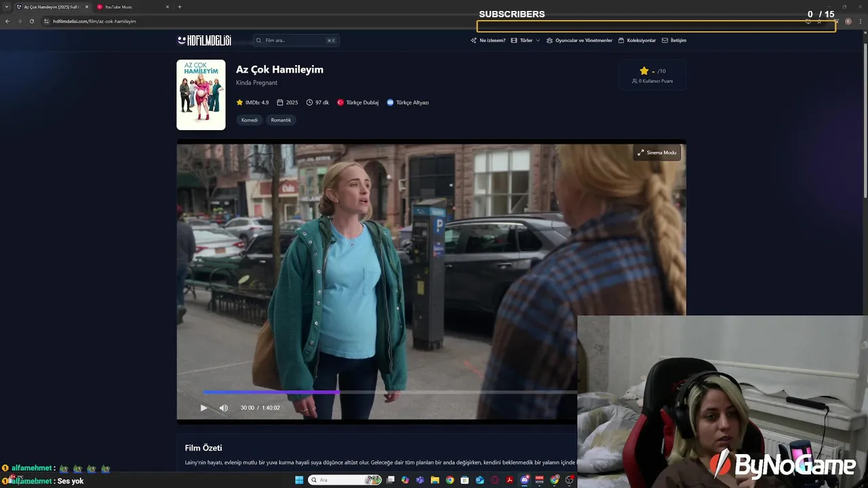Click the HDFilmDelisi site logo

(x=204, y=41)
